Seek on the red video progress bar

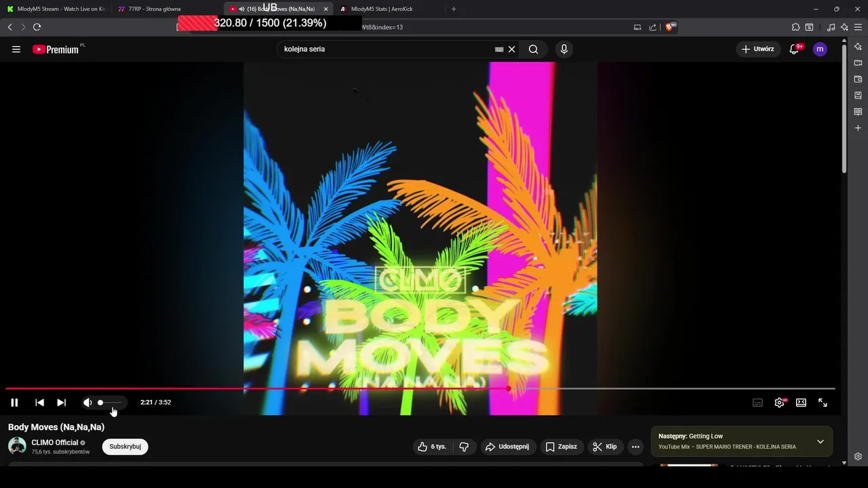tap(420, 389)
